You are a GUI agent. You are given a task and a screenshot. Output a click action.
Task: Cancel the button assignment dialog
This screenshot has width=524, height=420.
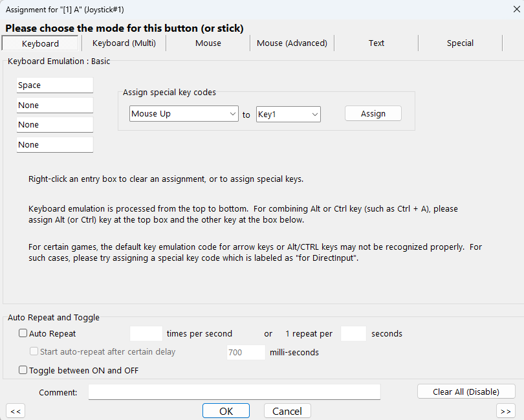(x=287, y=411)
